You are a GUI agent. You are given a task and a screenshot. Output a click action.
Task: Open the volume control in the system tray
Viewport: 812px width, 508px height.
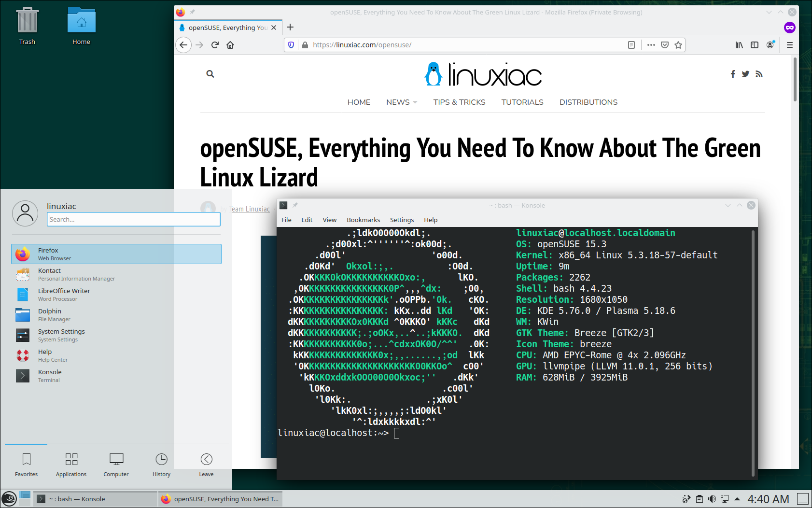(713, 499)
